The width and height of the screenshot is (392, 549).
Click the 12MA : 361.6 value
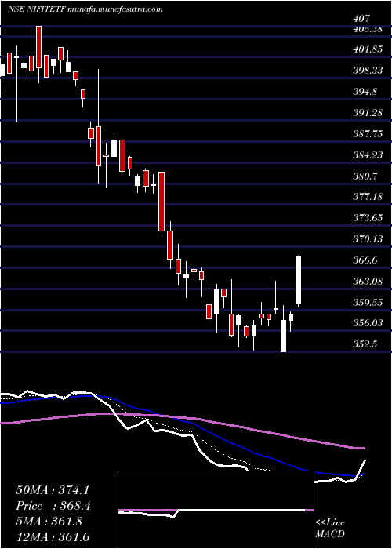(53, 536)
